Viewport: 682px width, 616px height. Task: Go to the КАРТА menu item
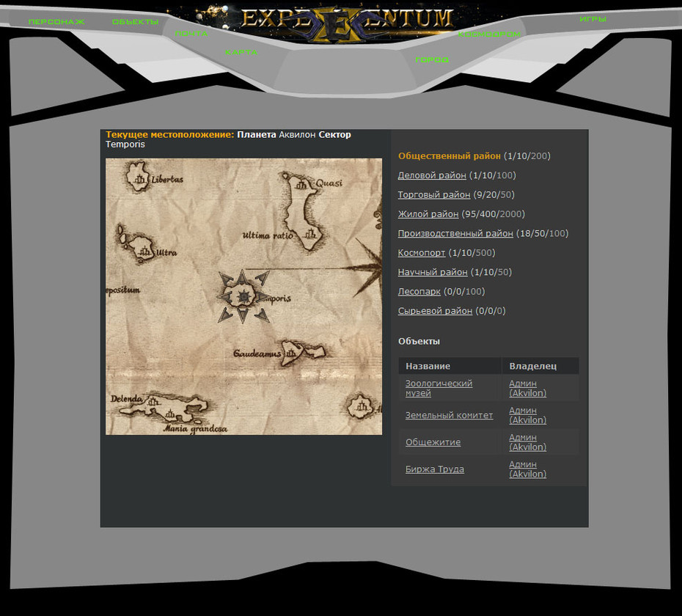pyautogui.click(x=241, y=52)
